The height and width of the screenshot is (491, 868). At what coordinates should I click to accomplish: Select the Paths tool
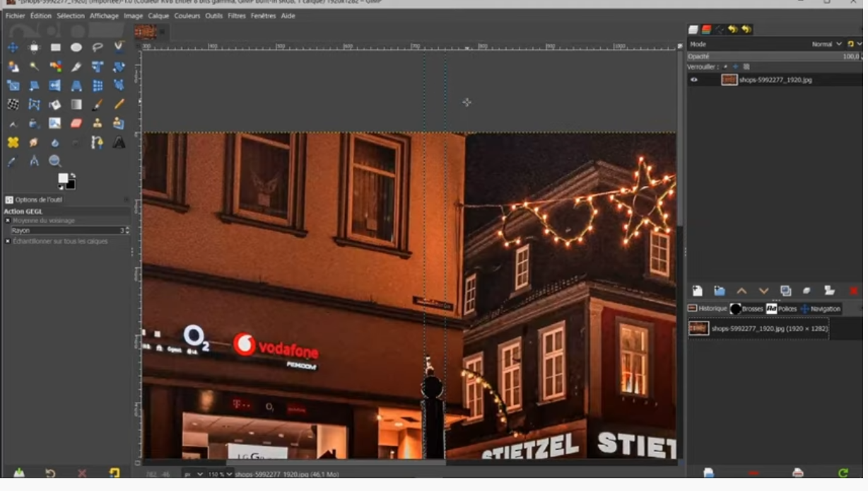tap(98, 142)
